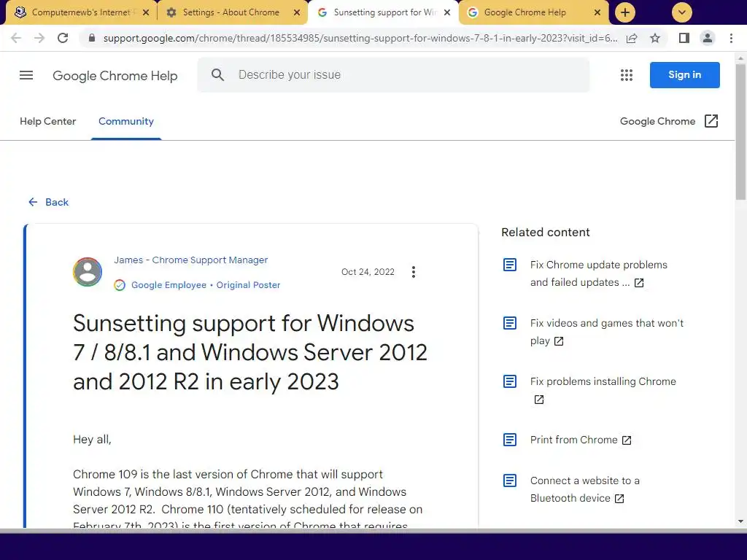Screen dimensions: 747x560
Task: Click the Sunsetting support post title
Action: (x=250, y=352)
